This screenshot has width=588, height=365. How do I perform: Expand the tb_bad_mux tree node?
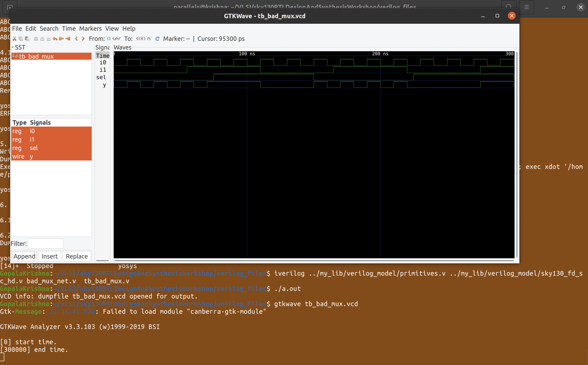[14, 56]
